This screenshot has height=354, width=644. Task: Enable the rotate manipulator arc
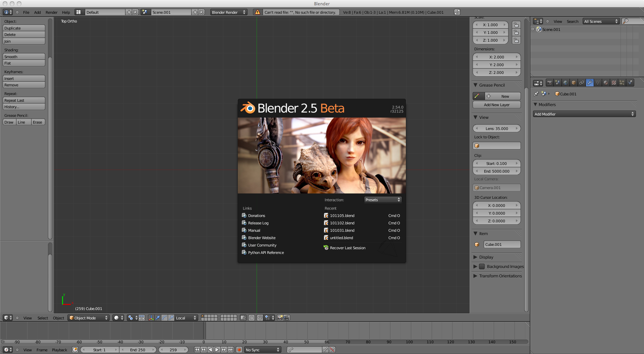(164, 318)
